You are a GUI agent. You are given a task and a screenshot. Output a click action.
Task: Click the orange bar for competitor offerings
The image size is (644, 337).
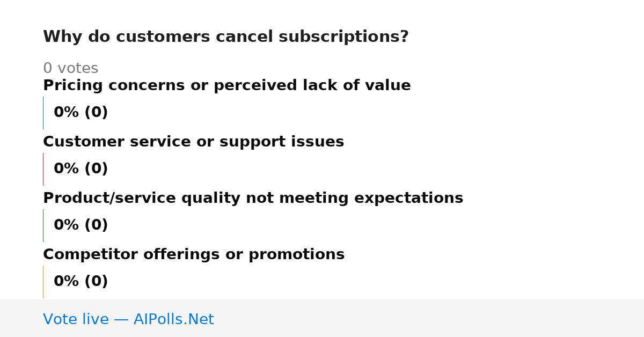coord(43,282)
